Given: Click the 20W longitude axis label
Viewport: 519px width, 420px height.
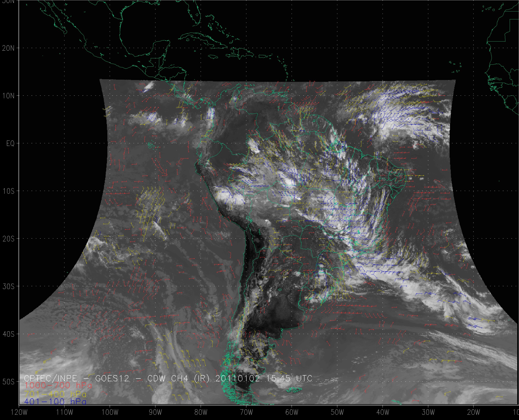Looking at the screenshot, I should (x=474, y=412).
